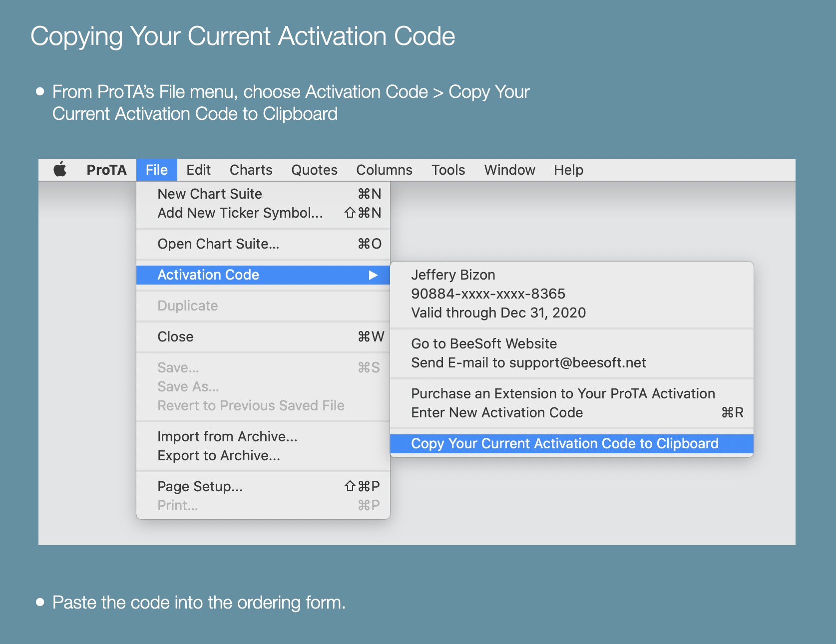Choose New Chart Suite from File menu
Viewport: 836px width, 644px height.
point(210,194)
